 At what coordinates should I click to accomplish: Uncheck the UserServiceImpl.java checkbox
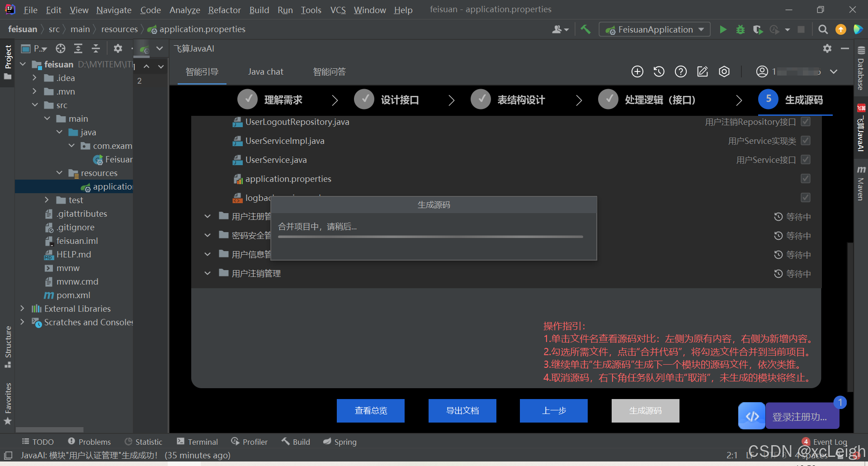(x=805, y=141)
